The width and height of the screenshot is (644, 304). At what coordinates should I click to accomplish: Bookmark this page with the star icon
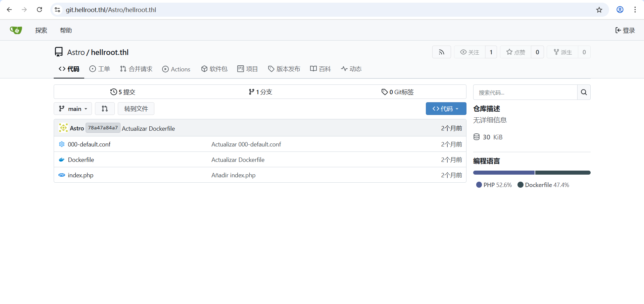599,10
